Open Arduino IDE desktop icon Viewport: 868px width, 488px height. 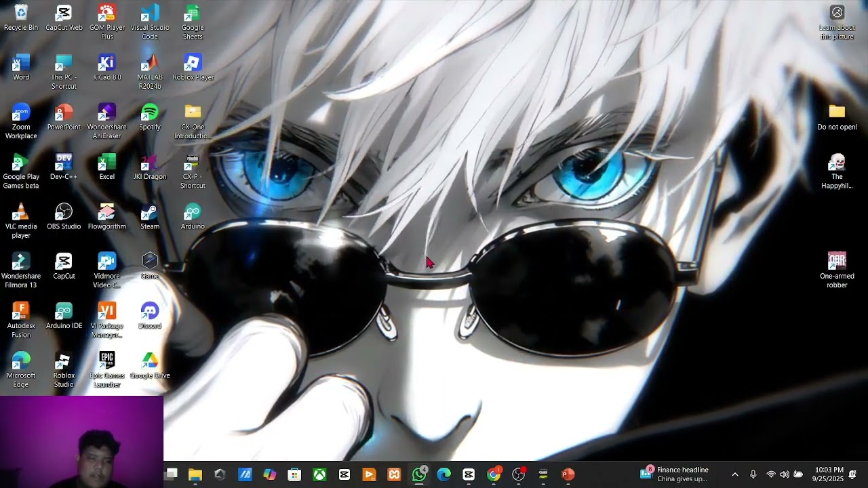(x=64, y=316)
